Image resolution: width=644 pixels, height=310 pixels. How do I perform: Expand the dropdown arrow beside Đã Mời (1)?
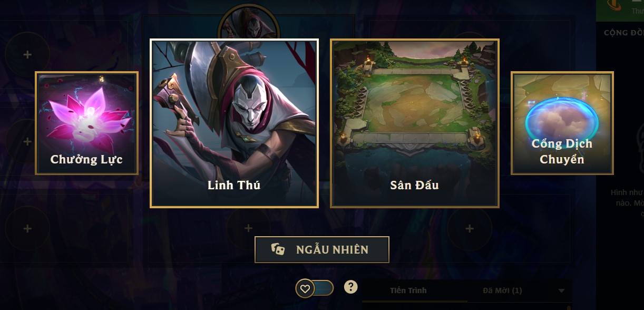click(x=561, y=291)
